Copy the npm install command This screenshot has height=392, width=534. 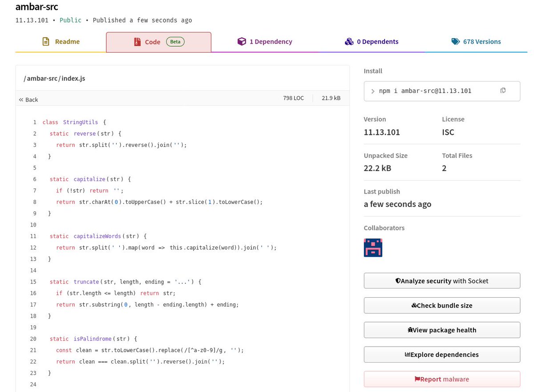[x=503, y=90]
